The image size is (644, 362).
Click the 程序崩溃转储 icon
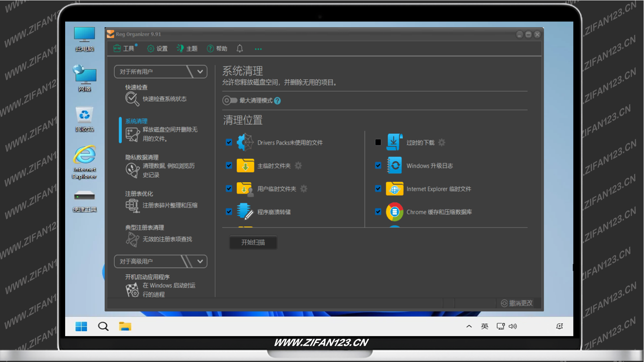(x=245, y=211)
